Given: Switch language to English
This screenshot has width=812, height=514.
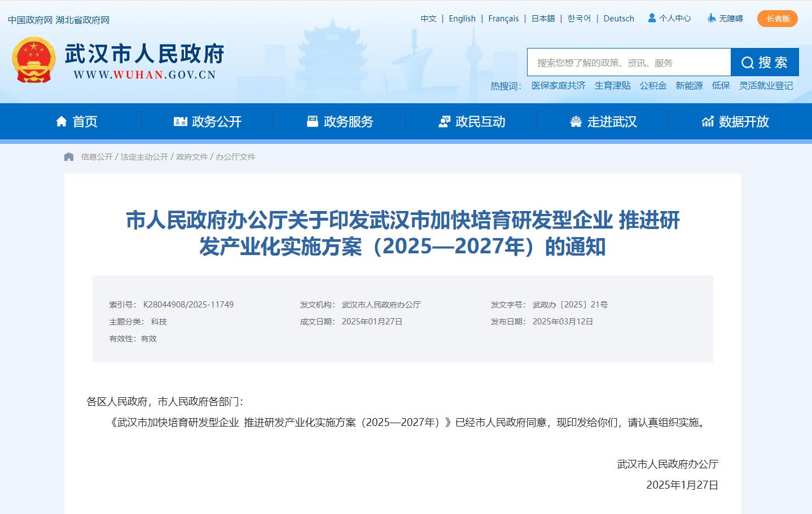Looking at the screenshot, I should tap(462, 19).
